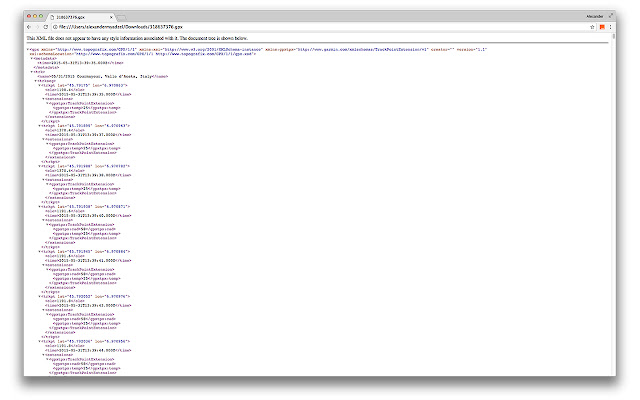Image resolution: width=640 pixels, height=400 pixels.
Task: Select the 318837376.gpx tab
Action: (81, 17)
